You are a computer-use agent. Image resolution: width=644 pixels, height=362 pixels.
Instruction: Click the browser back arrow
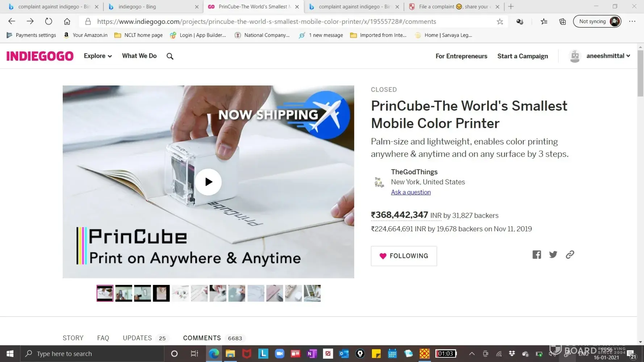click(x=12, y=21)
